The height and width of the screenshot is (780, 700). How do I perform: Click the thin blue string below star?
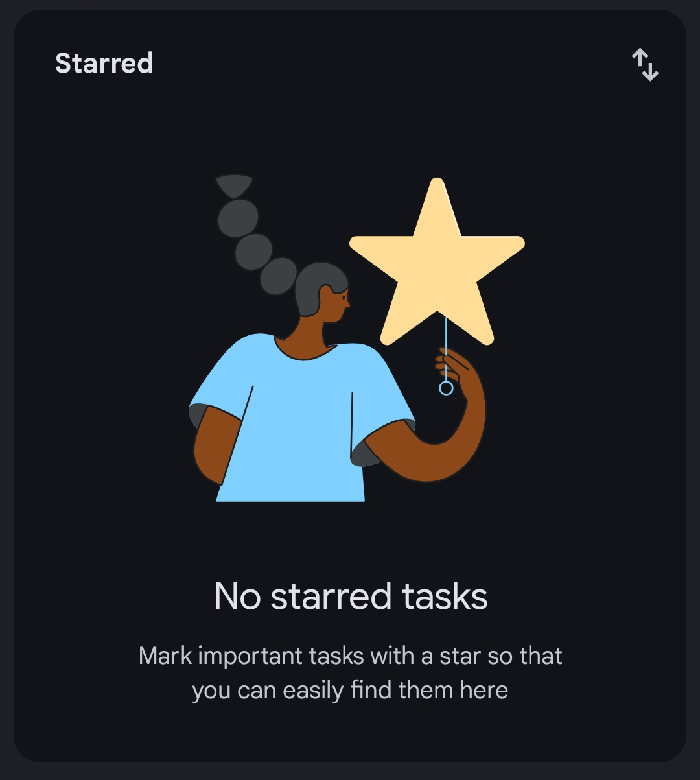click(446, 348)
